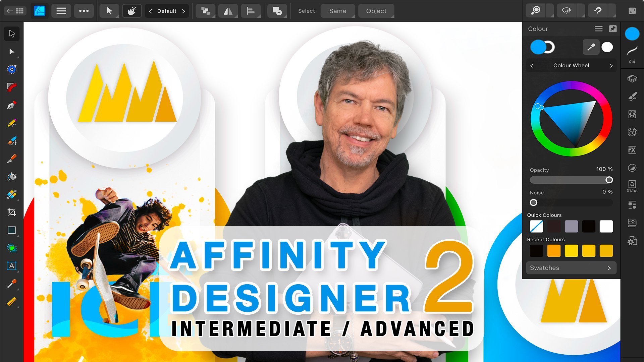Expand the Swatches section
This screenshot has height=362, width=644.
coord(571,268)
